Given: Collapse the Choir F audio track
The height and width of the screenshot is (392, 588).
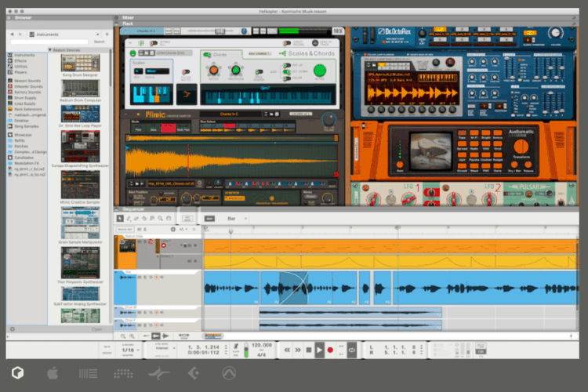Looking at the screenshot, I should [x=116, y=321].
